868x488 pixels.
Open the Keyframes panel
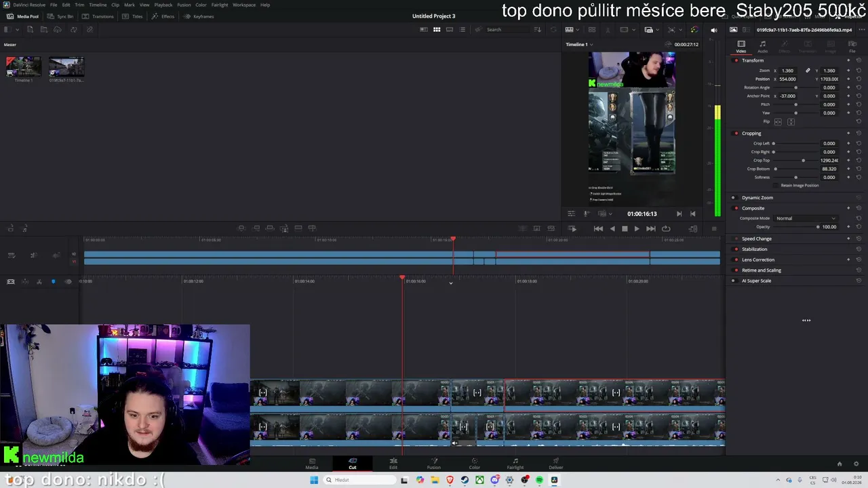coord(199,16)
